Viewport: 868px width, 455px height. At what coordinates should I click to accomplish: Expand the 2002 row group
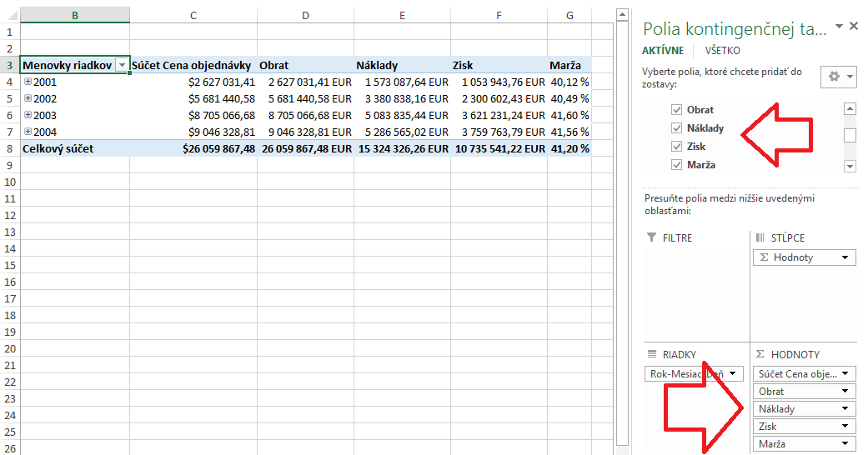(x=28, y=98)
